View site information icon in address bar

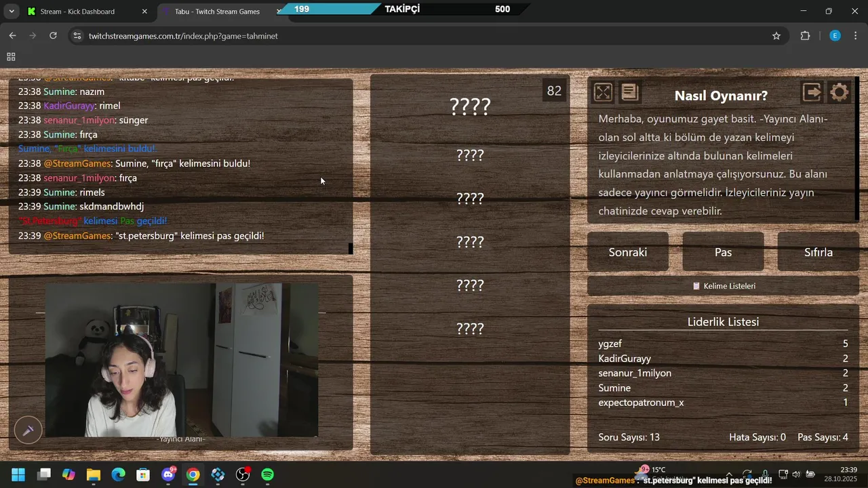(x=77, y=36)
